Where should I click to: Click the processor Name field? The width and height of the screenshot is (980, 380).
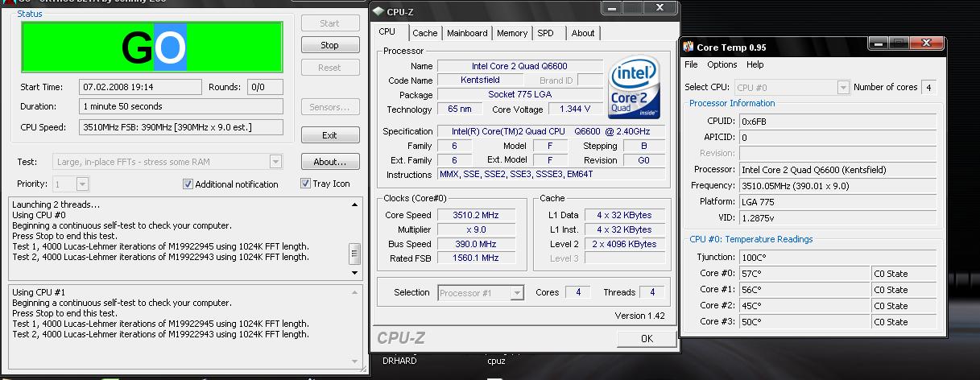pos(519,66)
